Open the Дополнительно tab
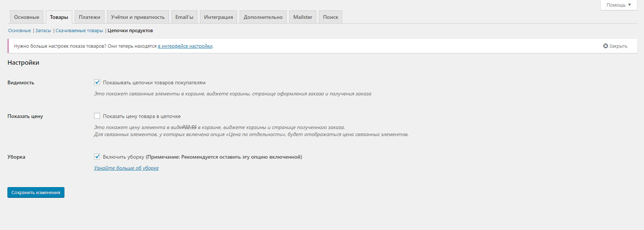This screenshot has width=644, height=230. [263, 17]
